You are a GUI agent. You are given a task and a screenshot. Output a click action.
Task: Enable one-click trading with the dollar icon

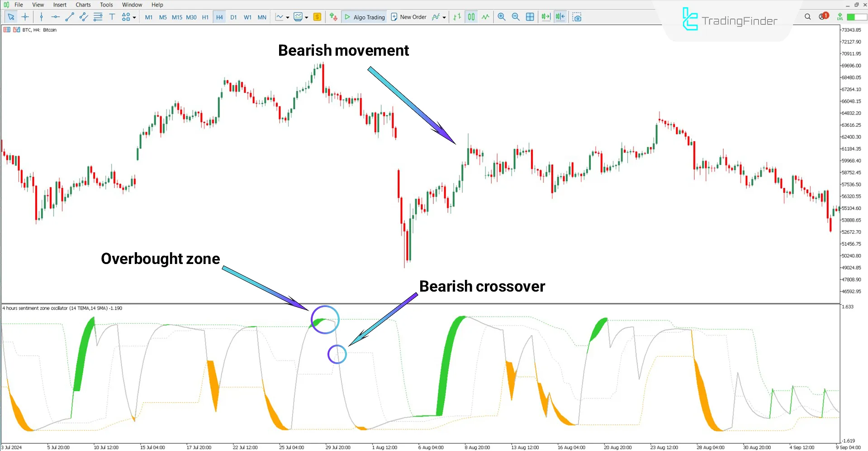coord(317,17)
